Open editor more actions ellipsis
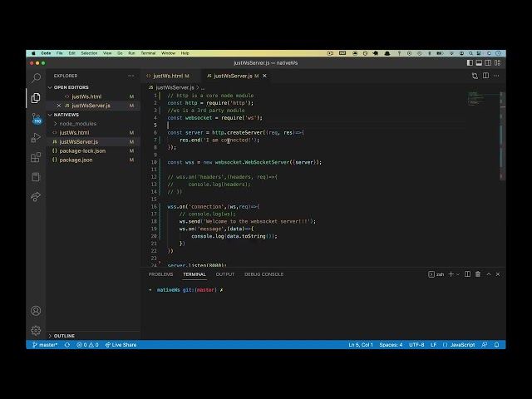Screen dimensions: 532x399 [x=496, y=76]
